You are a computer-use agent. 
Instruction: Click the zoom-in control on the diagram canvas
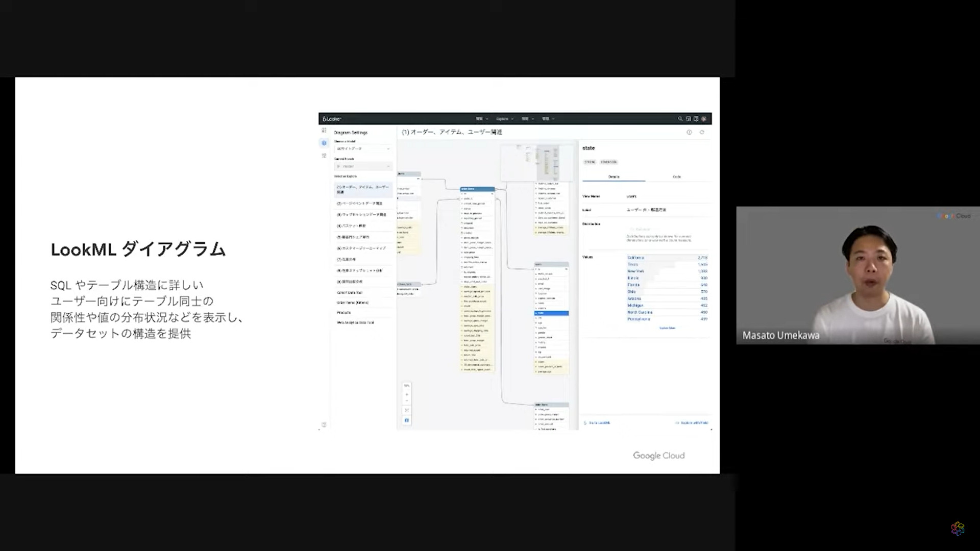pos(407,394)
